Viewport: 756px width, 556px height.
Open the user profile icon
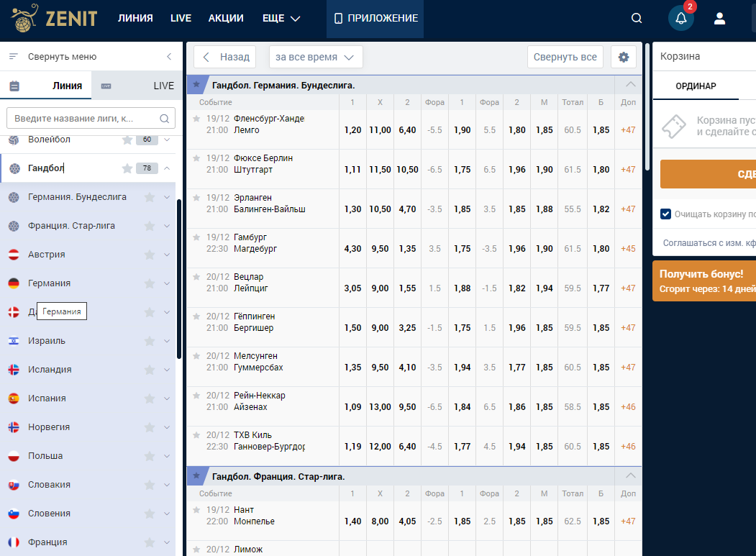click(x=719, y=18)
